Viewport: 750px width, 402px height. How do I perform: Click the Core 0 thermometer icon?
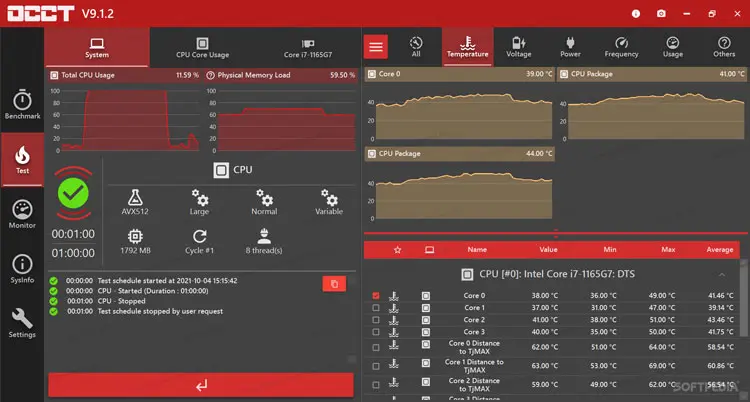pyautogui.click(x=394, y=296)
